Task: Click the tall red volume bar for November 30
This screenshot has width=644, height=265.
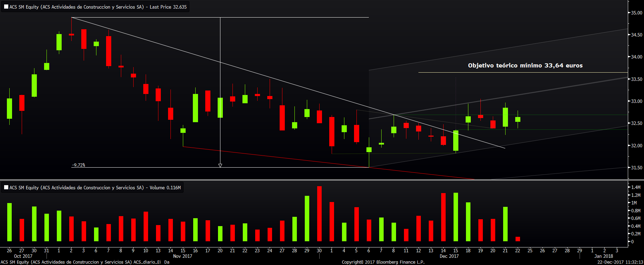Action: click(x=319, y=214)
